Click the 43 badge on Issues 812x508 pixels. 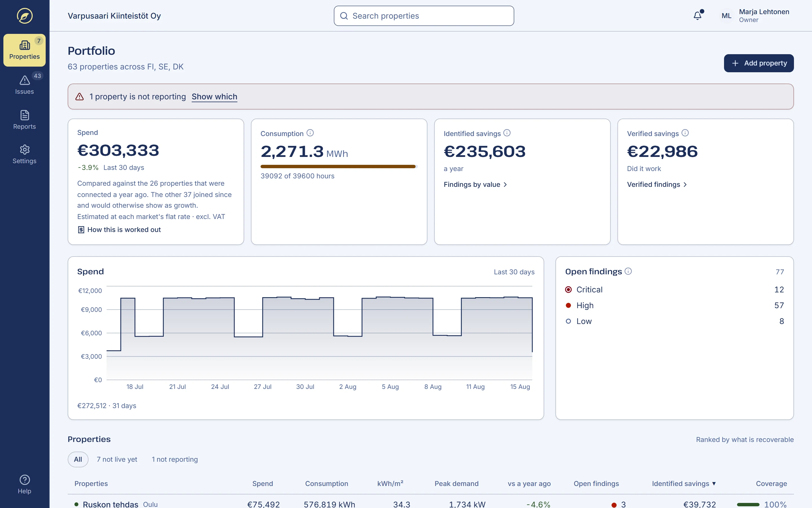tap(37, 76)
